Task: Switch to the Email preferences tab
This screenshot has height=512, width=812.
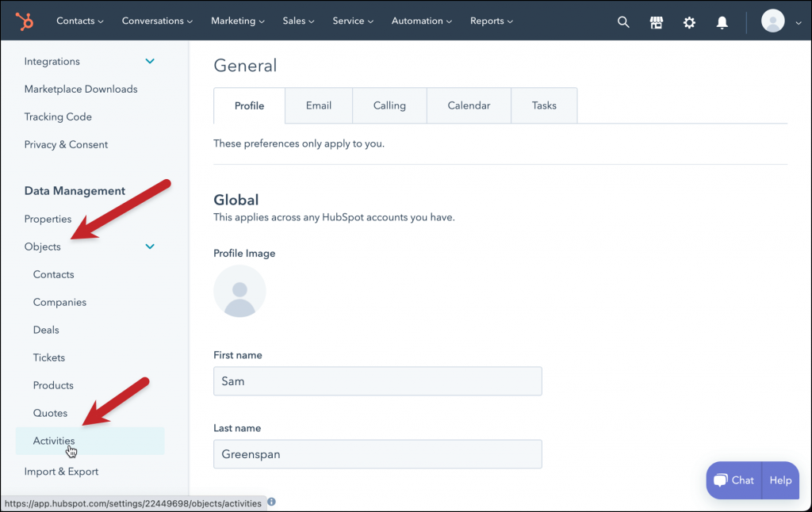Action: [318, 105]
